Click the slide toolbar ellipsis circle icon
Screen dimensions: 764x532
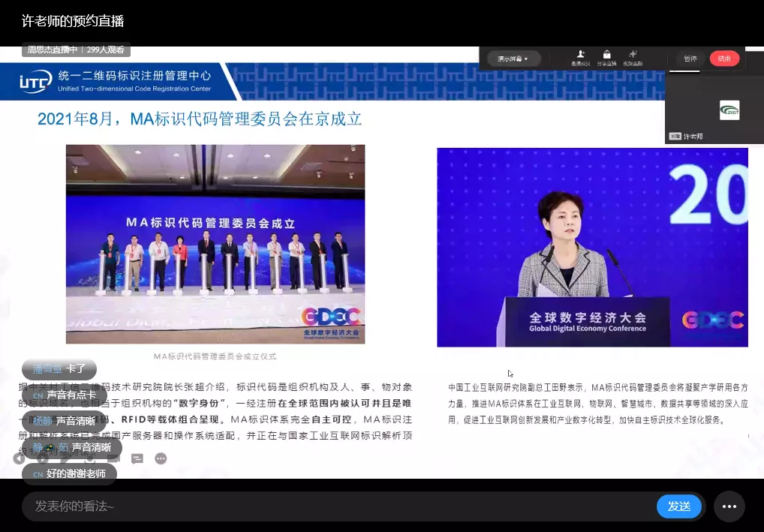(161, 458)
